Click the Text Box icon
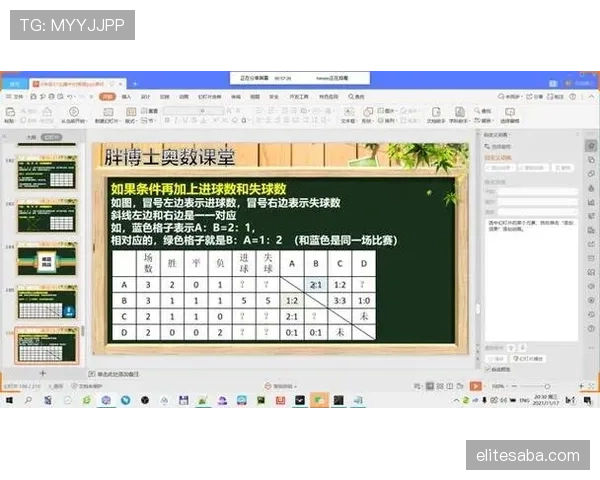 click(x=349, y=111)
